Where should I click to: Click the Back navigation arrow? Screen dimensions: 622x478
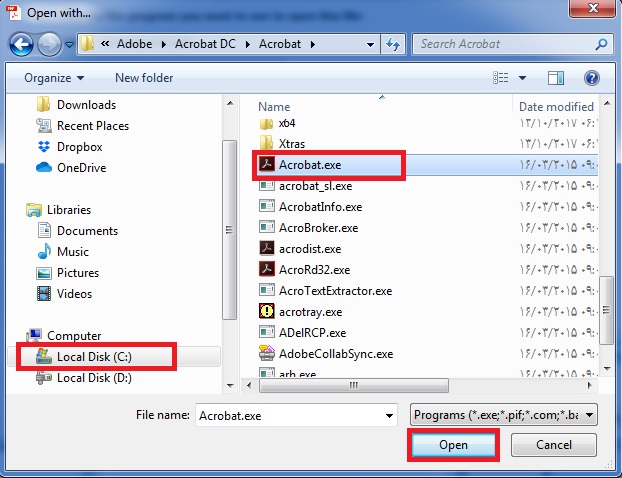click(x=21, y=44)
